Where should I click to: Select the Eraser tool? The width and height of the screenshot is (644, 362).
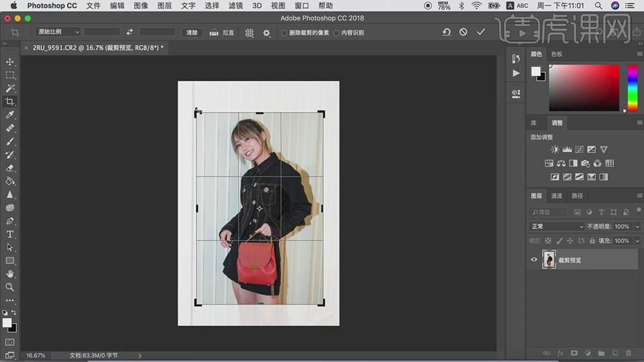tap(10, 168)
